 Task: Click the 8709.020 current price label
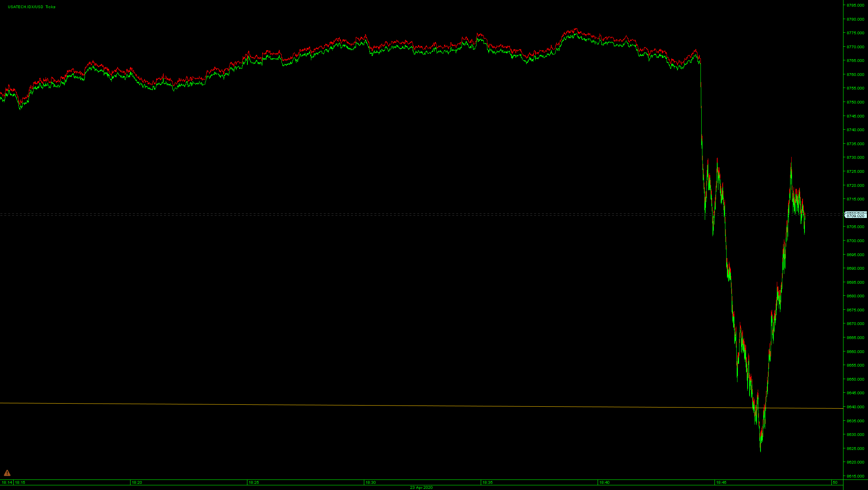[855, 216]
